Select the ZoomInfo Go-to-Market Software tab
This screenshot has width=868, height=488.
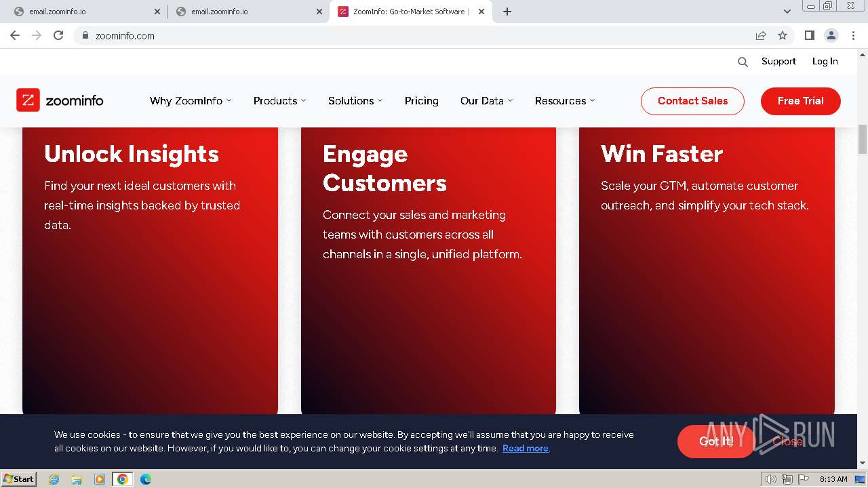pos(410,12)
